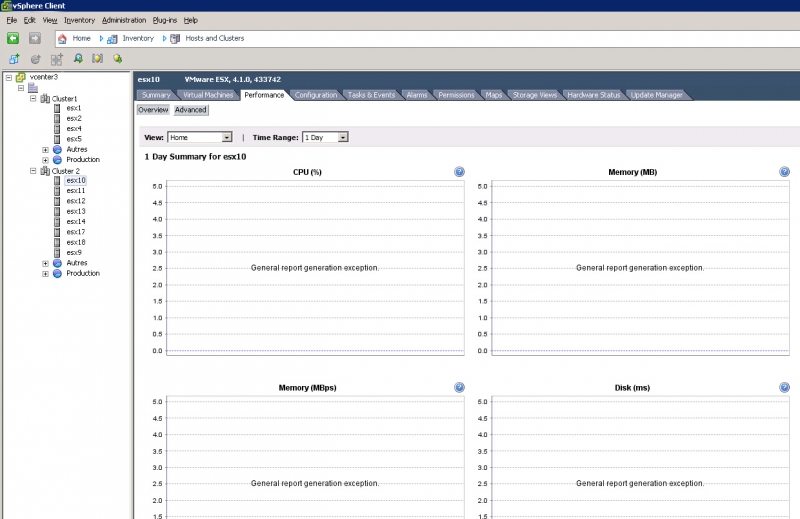Click the Inventory breadcrumb icon
Viewport: 800px width, 519px height.
[x=112, y=39]
